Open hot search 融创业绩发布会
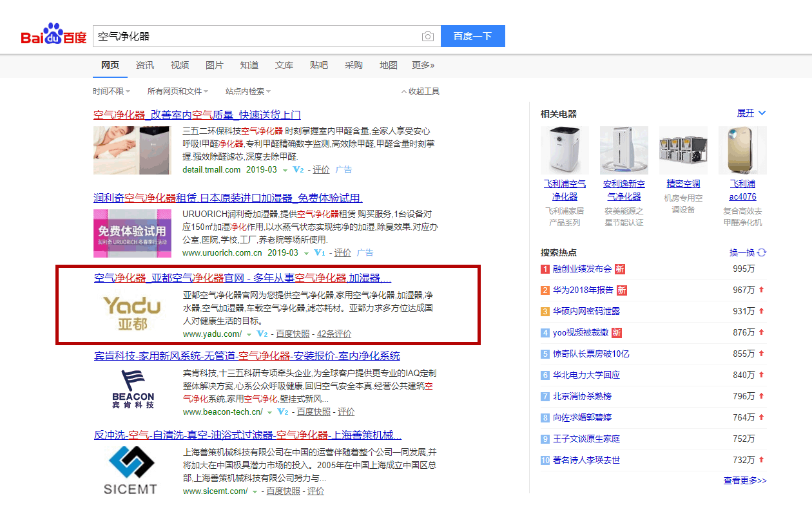The width and height of the screenshot is (812, 521). 582,269
